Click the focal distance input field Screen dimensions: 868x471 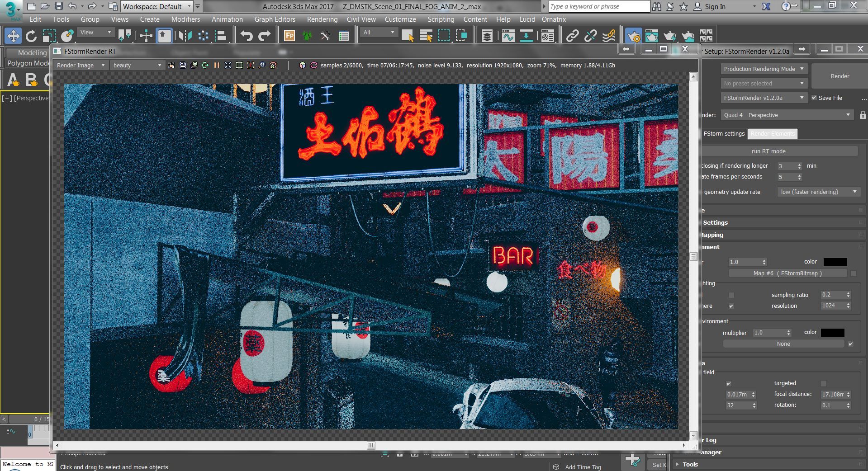833,394
